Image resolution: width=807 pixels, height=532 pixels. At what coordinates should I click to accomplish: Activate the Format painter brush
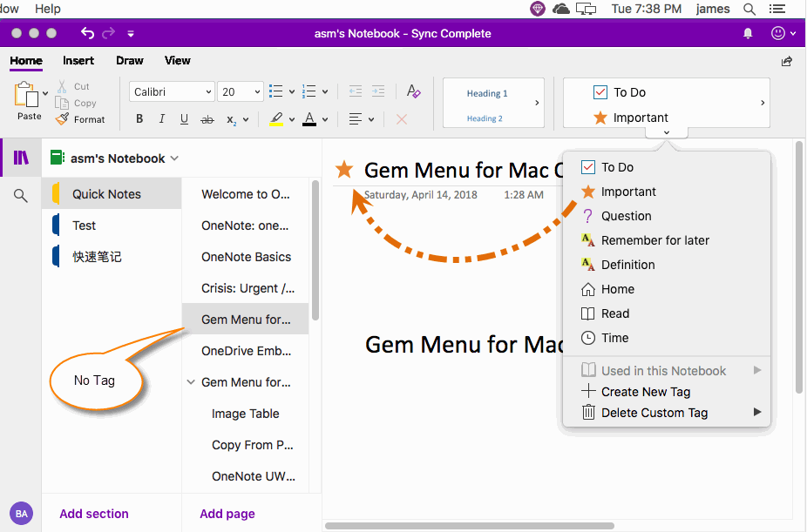pos(62,119)
